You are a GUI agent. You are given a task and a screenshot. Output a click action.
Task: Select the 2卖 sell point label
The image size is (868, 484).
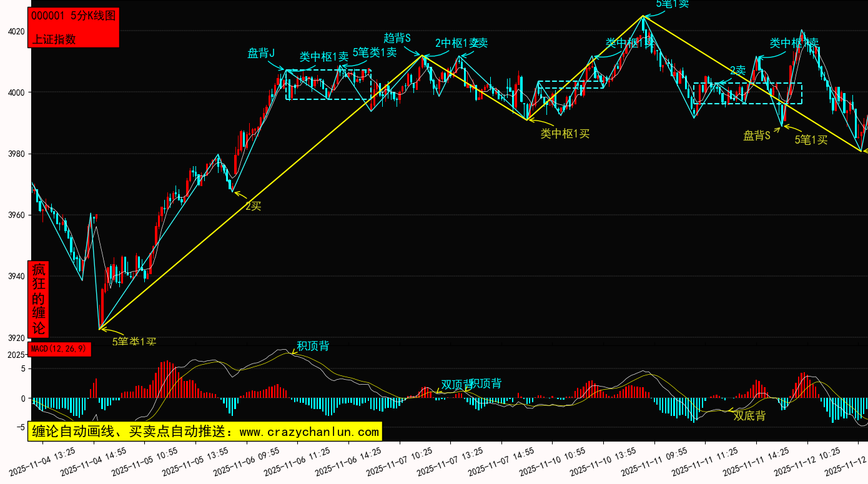pos(737,71)
